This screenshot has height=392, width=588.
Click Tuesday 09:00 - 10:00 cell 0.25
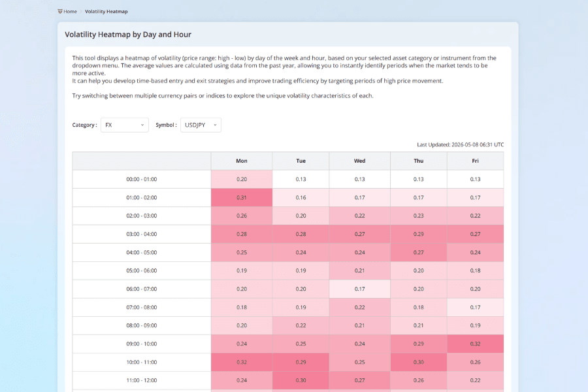[x=301, y=344]
